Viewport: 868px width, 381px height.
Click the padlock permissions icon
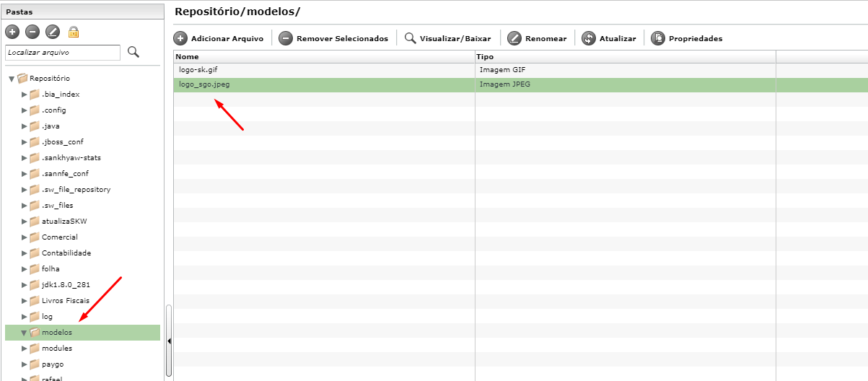tap(73, 32)
